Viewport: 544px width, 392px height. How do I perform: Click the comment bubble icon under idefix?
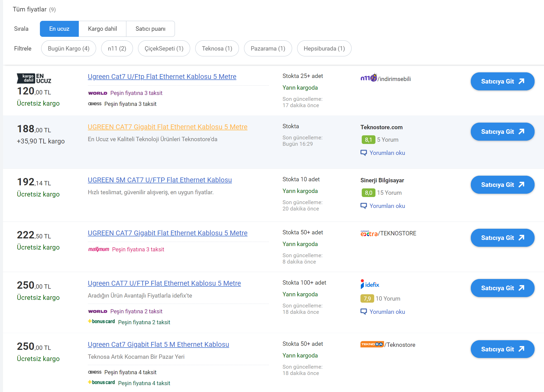(x=364, y=312)
